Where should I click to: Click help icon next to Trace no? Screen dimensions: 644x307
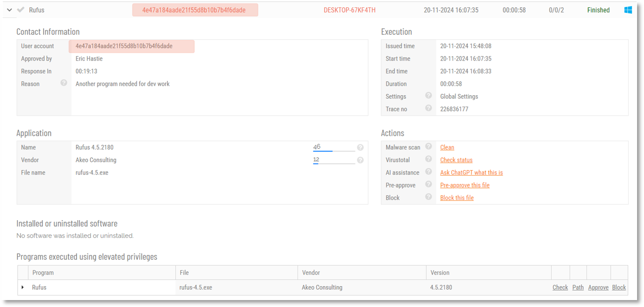[429, 108]
